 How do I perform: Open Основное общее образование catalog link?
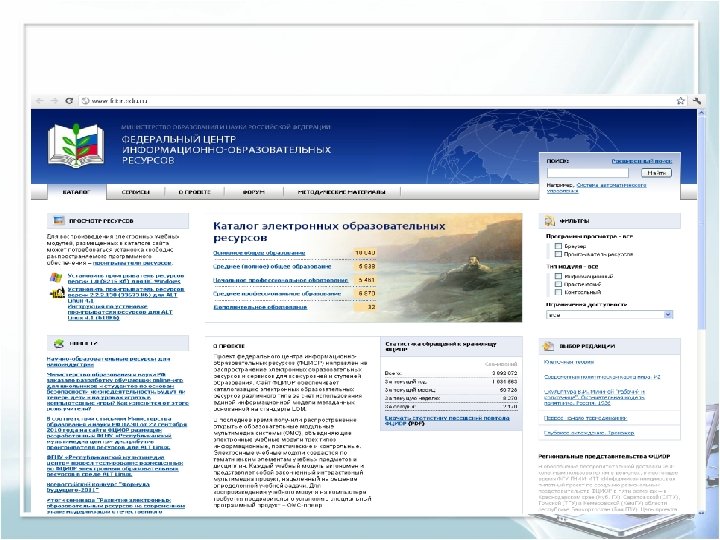259,253
